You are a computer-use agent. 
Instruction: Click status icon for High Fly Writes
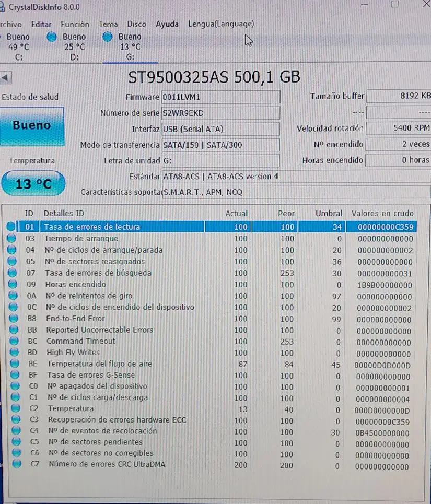point(15,353)
